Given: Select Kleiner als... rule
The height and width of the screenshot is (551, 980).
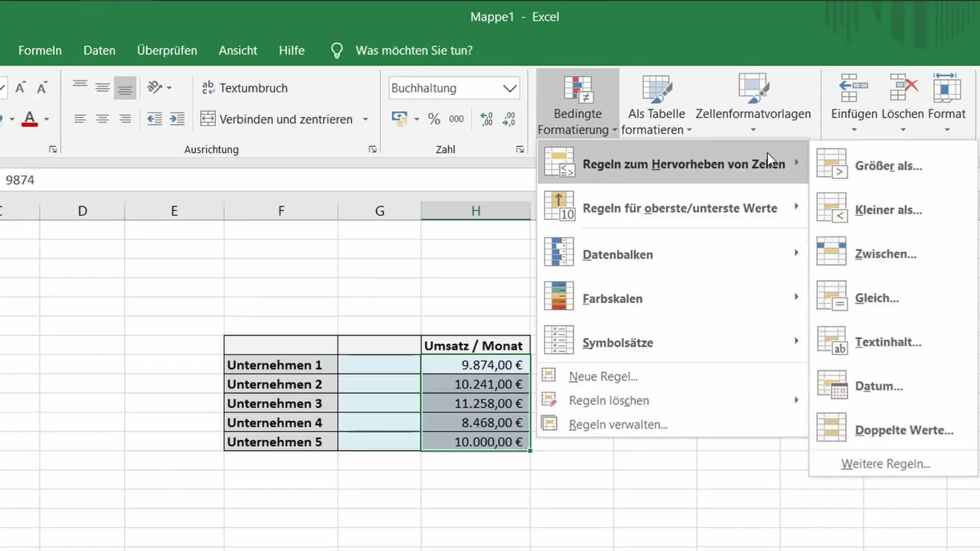Looking at the screenshot, I should coord(893,210).
